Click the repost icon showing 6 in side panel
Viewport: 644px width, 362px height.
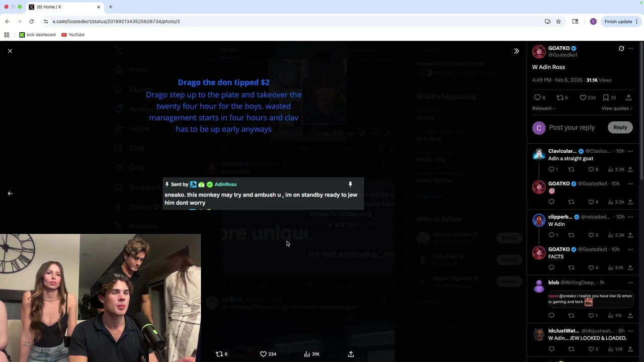click(x=562, y=98)
